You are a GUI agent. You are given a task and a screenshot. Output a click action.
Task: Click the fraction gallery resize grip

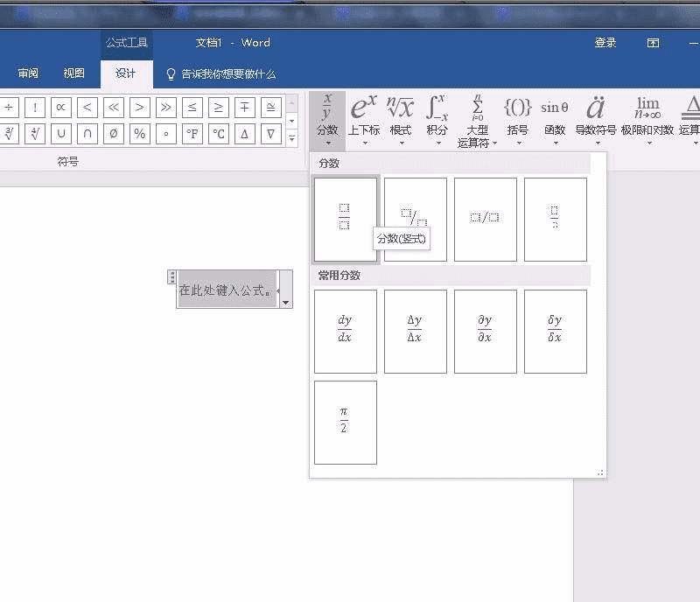tap(600, 472)
